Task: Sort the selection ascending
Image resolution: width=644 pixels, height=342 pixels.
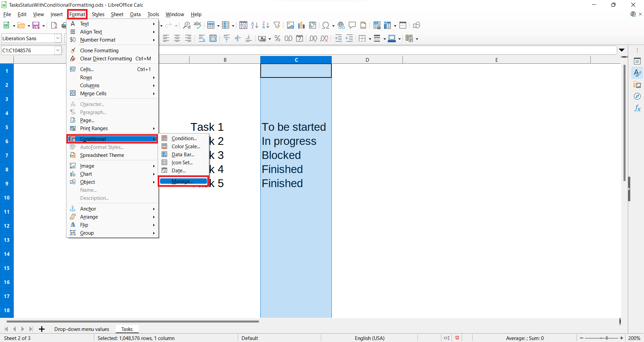Action: pos(254,25)
